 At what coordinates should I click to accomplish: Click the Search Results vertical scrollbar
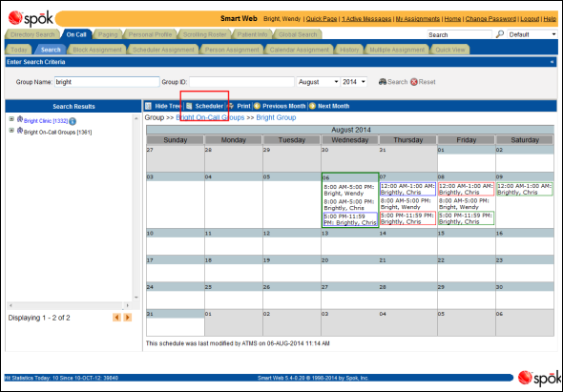click(x=136, y=208)
